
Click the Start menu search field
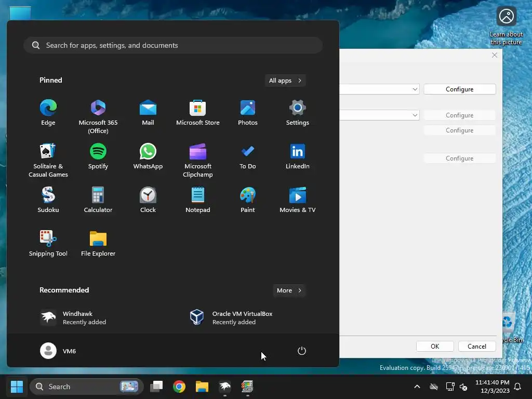(173, 45)
